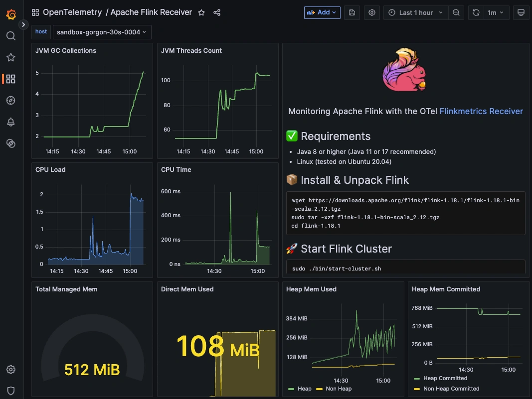532x399 pixels.
Task: Open dashboard settings gear
Action: [x=372, y=12]
